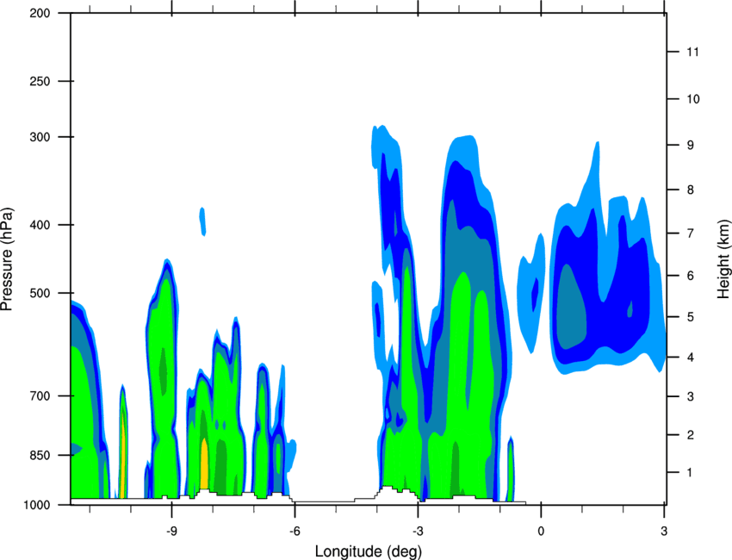Click the 3 km height tick label

click(690, 396)
